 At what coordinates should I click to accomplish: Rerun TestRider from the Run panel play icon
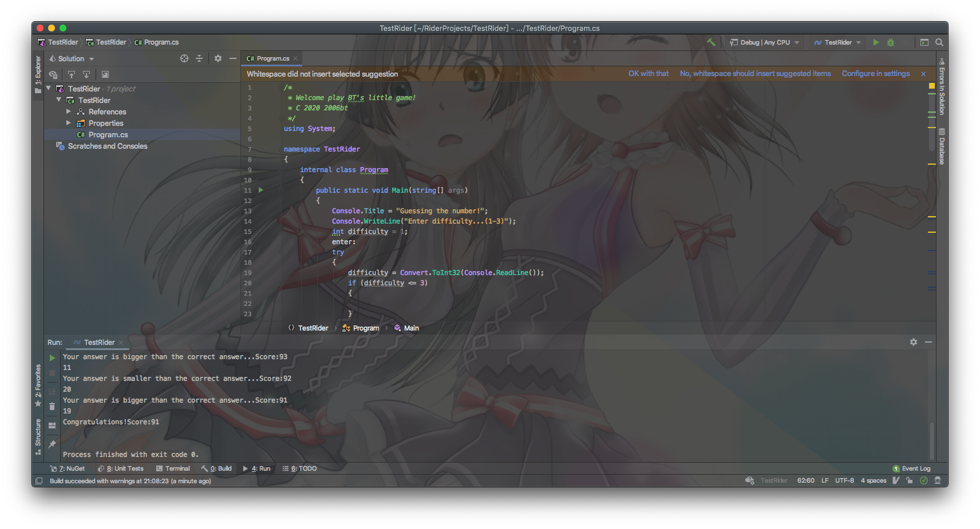click(x=52, y=358)
